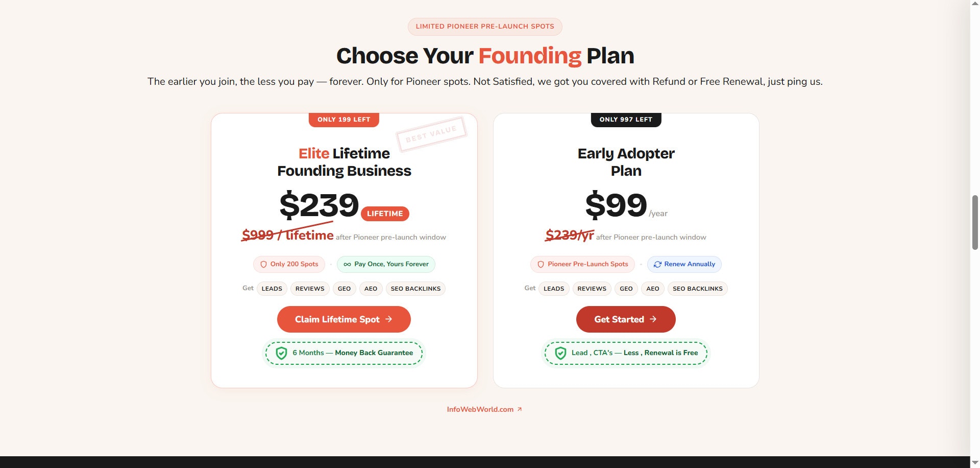Click the green shield checkmark beside Renewal is Free

click(x=560, y=353)
